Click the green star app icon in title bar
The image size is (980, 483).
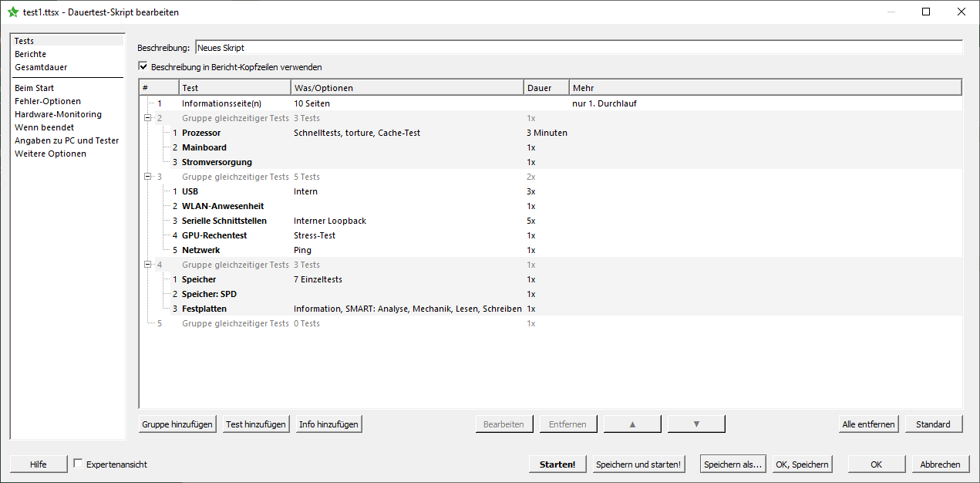pos(12,12)
